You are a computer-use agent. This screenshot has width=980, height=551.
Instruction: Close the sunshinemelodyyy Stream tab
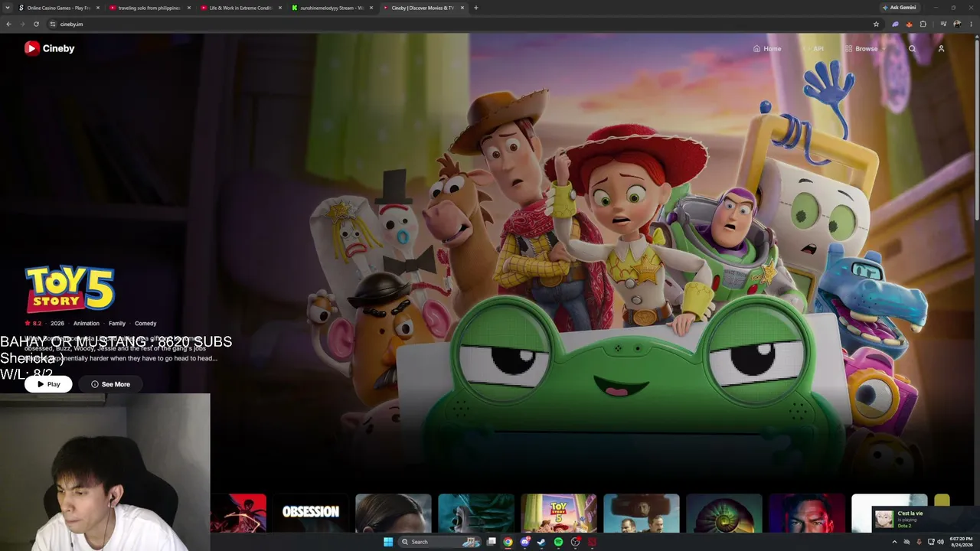371,8
